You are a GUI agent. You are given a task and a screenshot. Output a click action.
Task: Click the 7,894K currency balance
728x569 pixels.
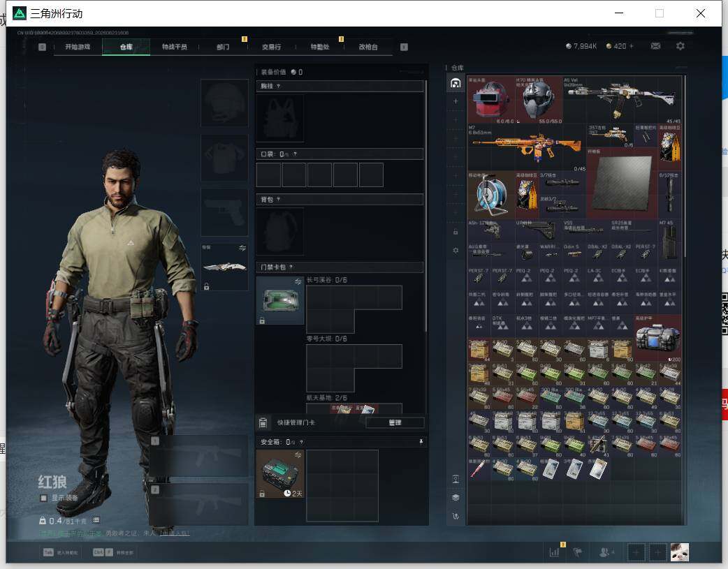point(581,46)
